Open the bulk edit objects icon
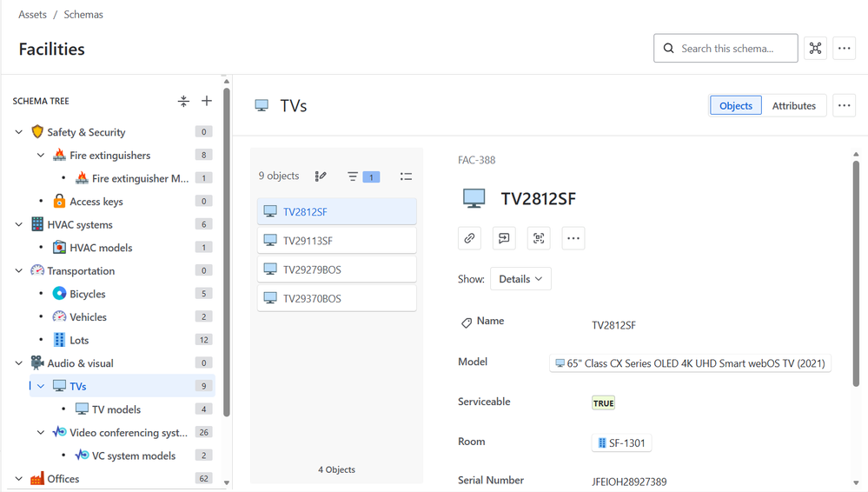868x492 pixels. [321, 176]
